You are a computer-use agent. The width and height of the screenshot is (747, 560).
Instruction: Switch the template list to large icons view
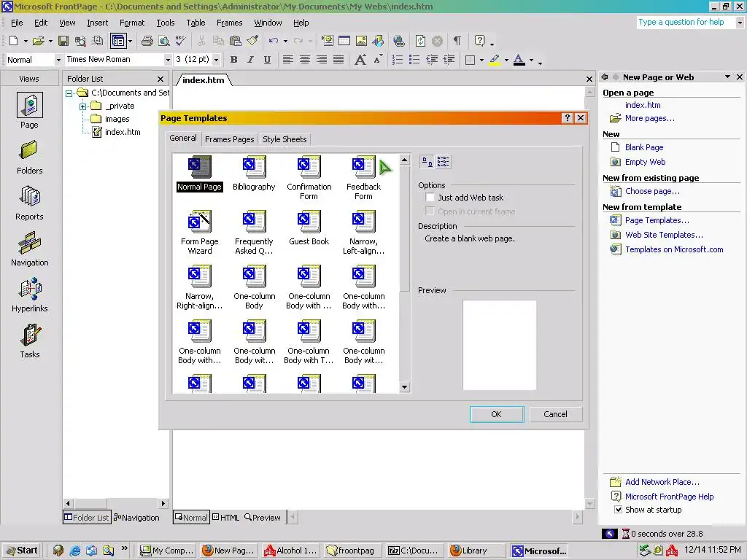coord(427,162)
